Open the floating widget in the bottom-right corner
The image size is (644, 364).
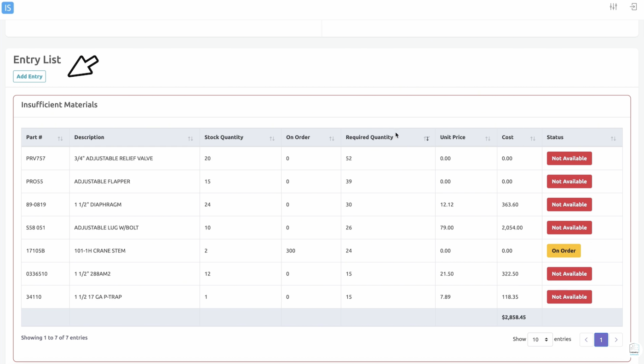pos(634,349)
